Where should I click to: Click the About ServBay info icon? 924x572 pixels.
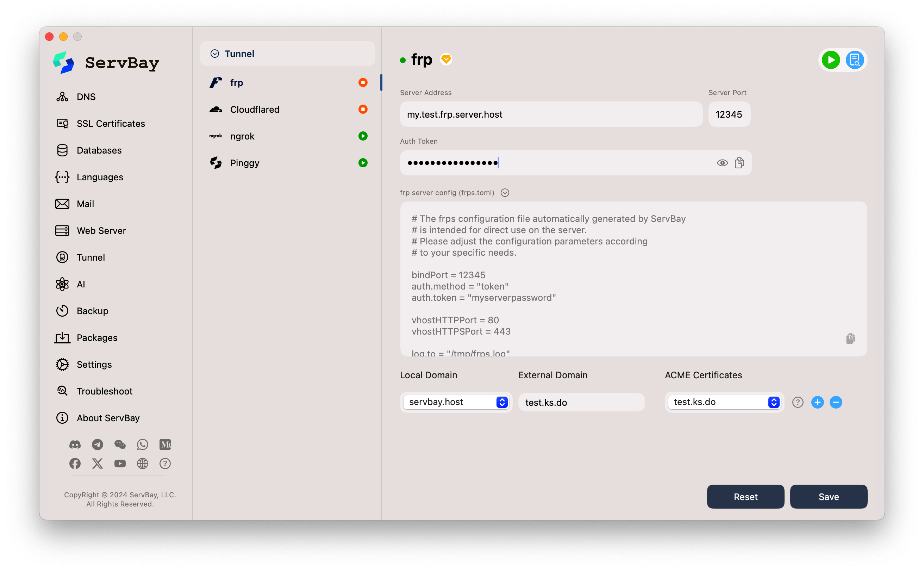[62, 418]
